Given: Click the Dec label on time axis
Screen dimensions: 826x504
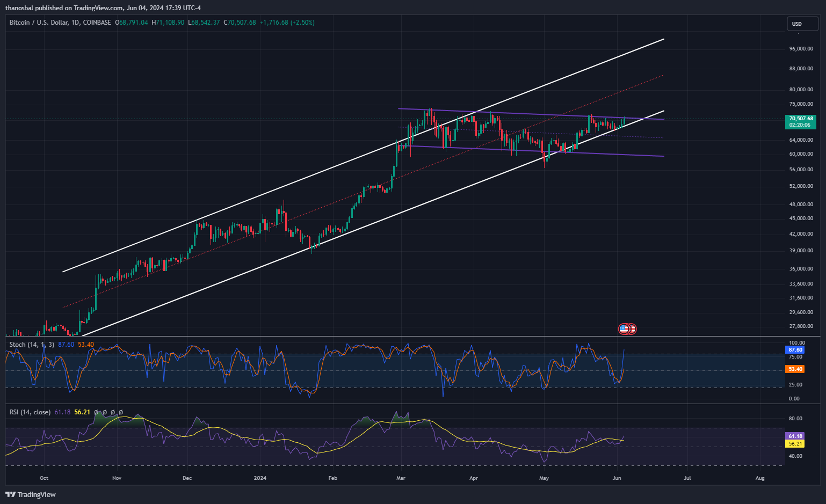Looking at the screenshot, I should (x=187, y=478).
